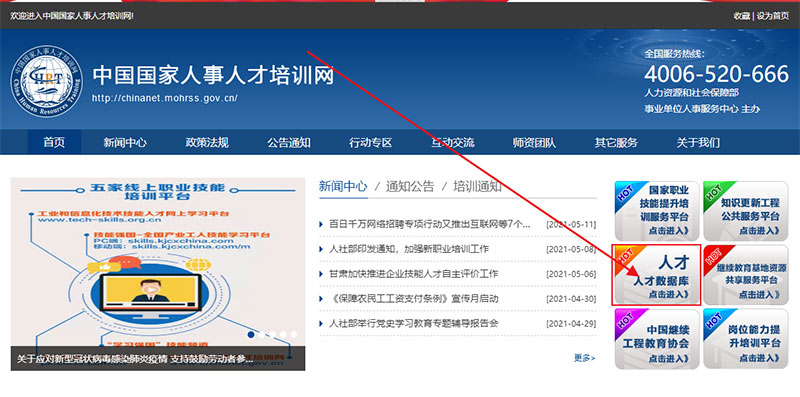Go to 师资团队 in the navigation bar
800x397 pixels.
click(534, 142)
